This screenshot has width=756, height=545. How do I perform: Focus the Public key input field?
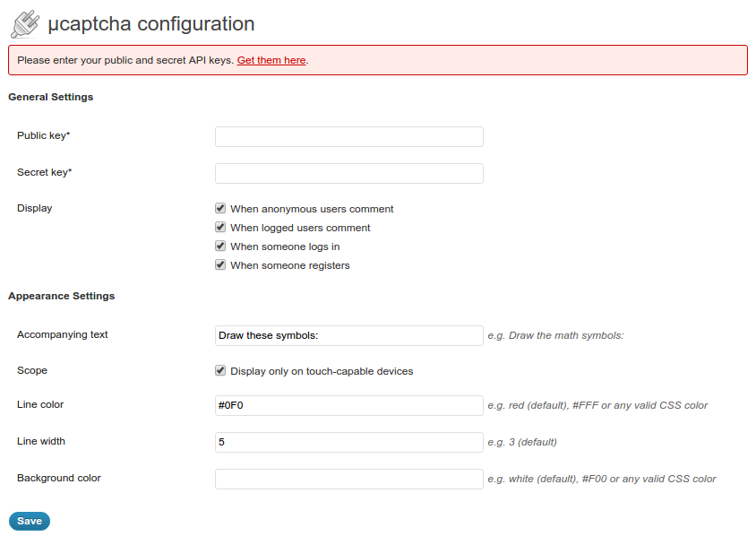[349, 136]
